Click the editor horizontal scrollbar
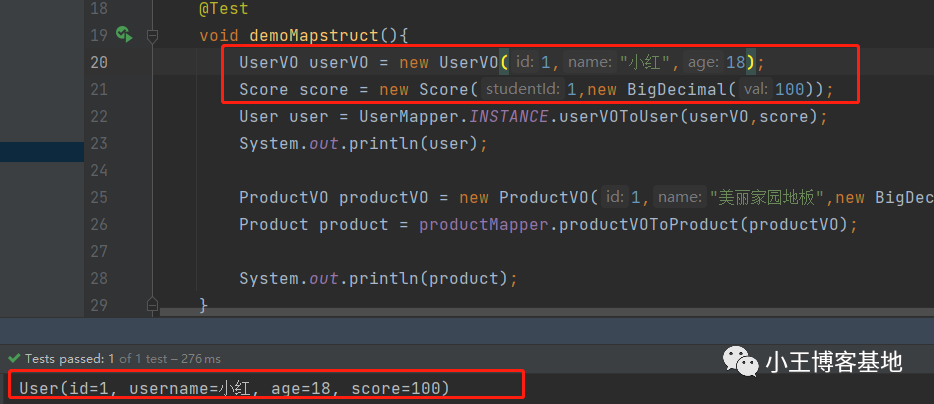934x404 pixels. [547, 311]
